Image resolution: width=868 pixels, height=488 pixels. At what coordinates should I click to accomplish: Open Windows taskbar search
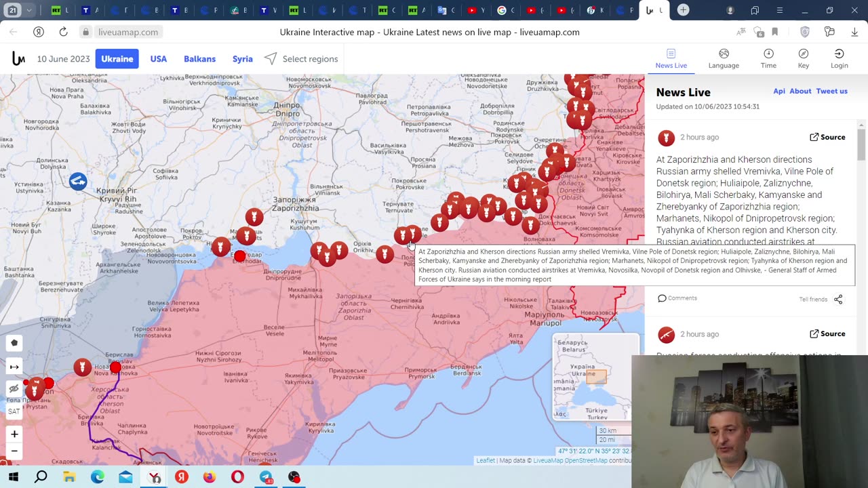(41, 477)
